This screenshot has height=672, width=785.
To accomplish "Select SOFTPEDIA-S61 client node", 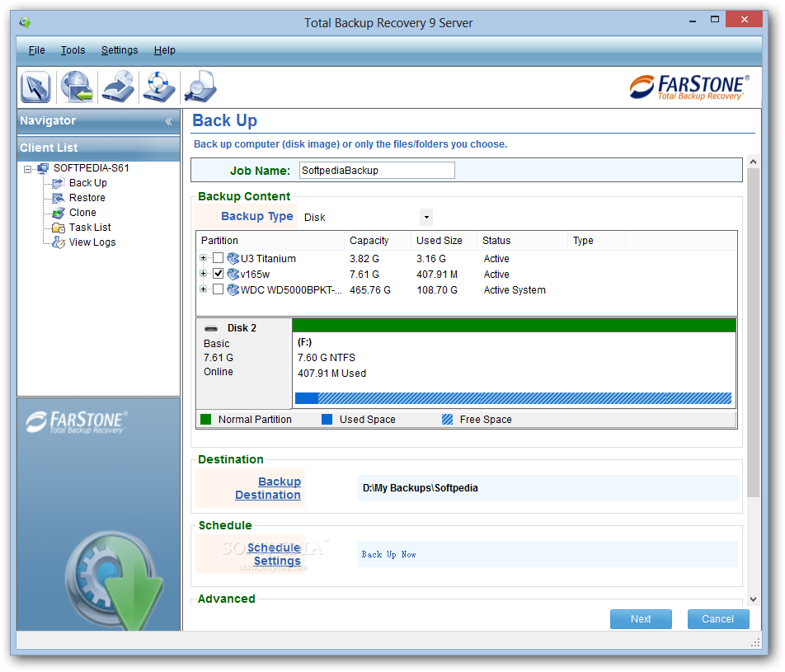I will [91, 168].
